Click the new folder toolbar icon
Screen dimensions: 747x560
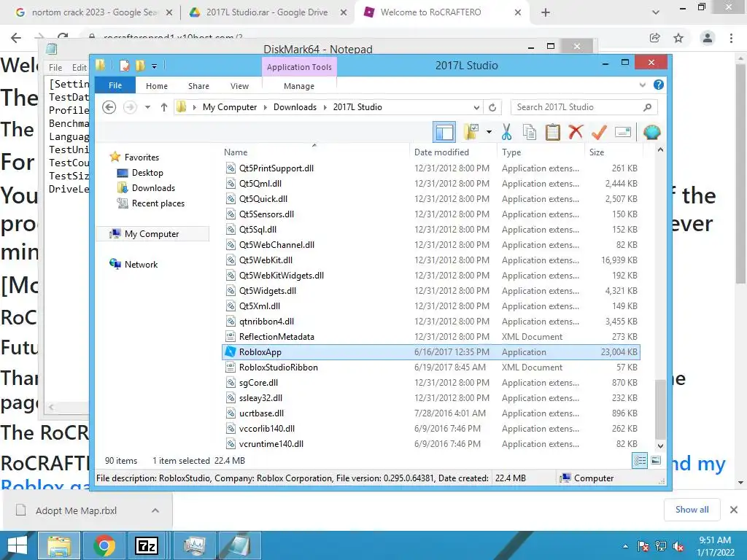[471, 132]
